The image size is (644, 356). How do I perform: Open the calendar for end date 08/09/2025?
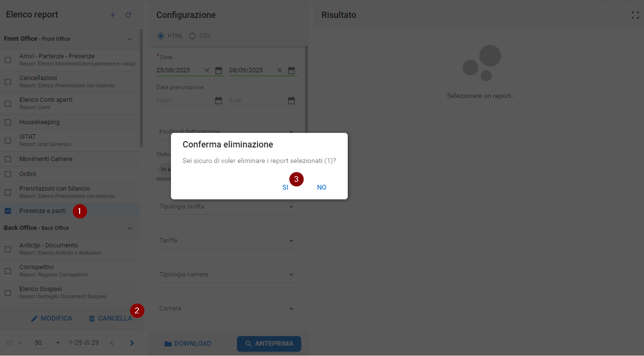point(291,70)
